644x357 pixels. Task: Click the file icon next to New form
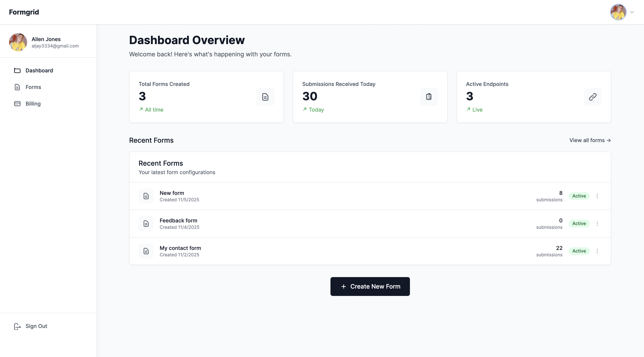tap(146, 196)
